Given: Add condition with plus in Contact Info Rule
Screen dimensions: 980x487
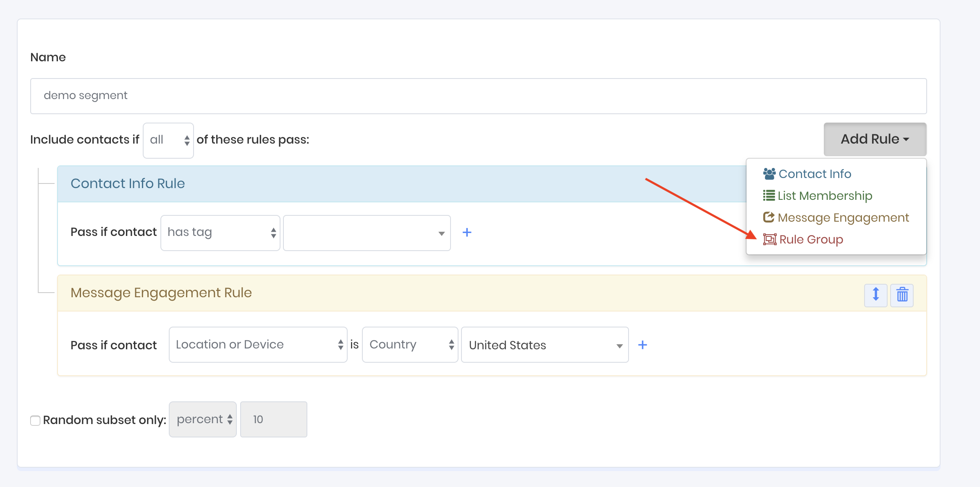Looking at the screenshot, I should [x=467, y=233].
